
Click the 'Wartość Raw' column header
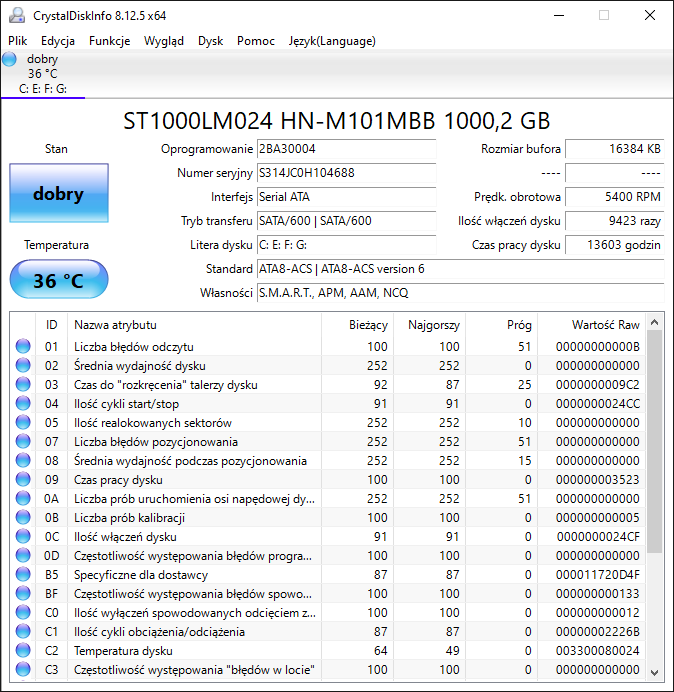coord(591,325)
